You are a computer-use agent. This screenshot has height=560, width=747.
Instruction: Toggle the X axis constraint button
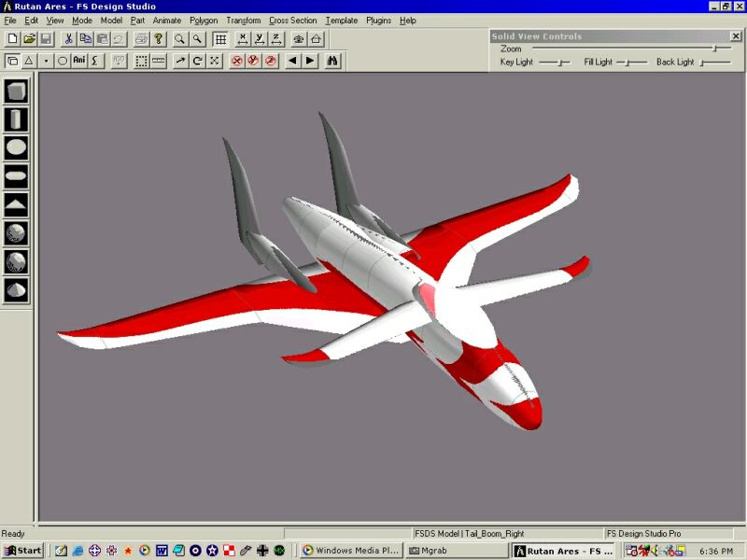[243, 39]
